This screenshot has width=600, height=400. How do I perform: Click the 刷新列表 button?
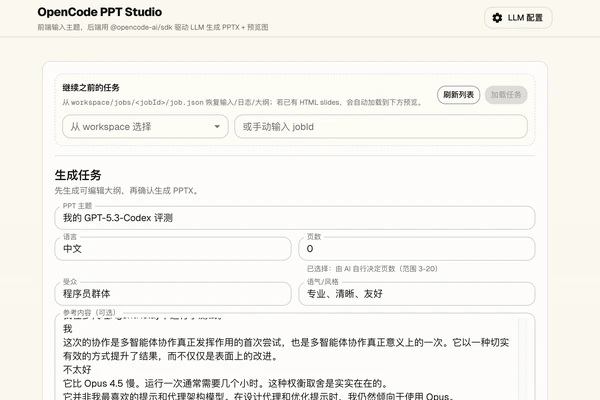click(458, 95)
